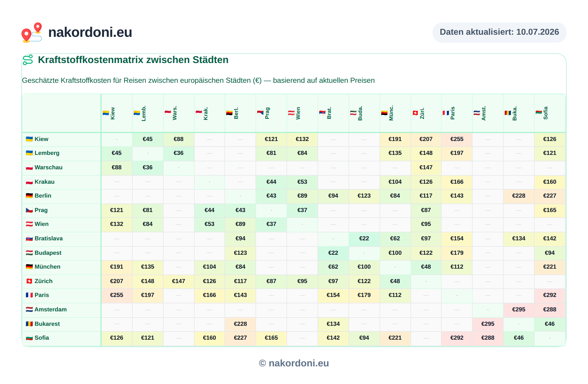Image resolution: width=588 pixels, height=384 pixels.
Task: Click the Ukrainian flag next to Kiew row
Action: (29, 139)
